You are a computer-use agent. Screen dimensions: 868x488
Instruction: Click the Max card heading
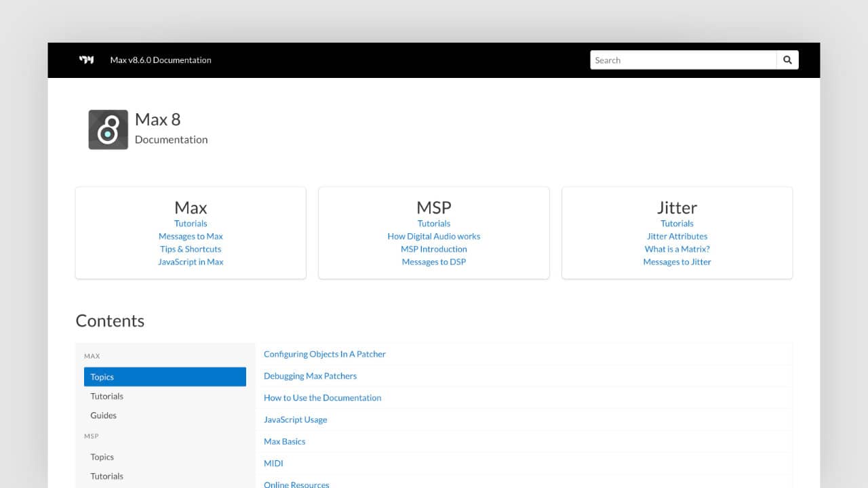click(x=191, y=207)
